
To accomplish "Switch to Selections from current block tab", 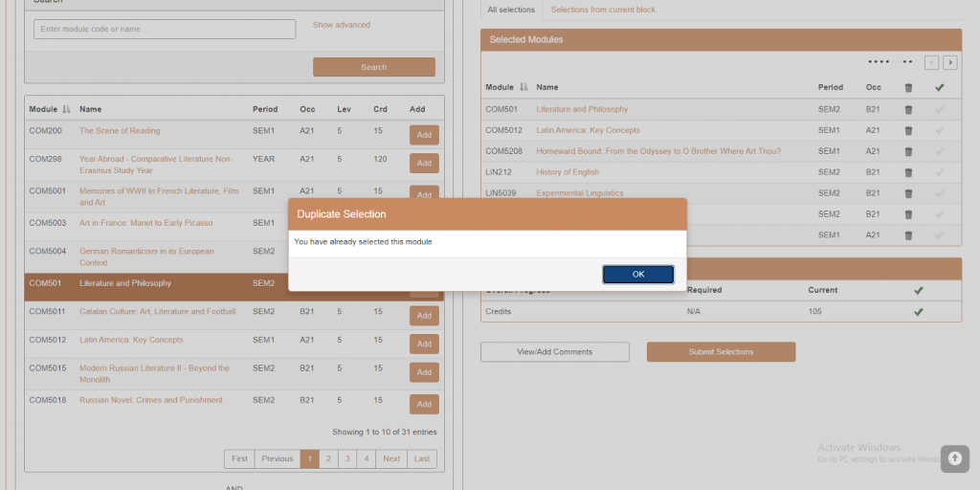I will tap(603, 10).
